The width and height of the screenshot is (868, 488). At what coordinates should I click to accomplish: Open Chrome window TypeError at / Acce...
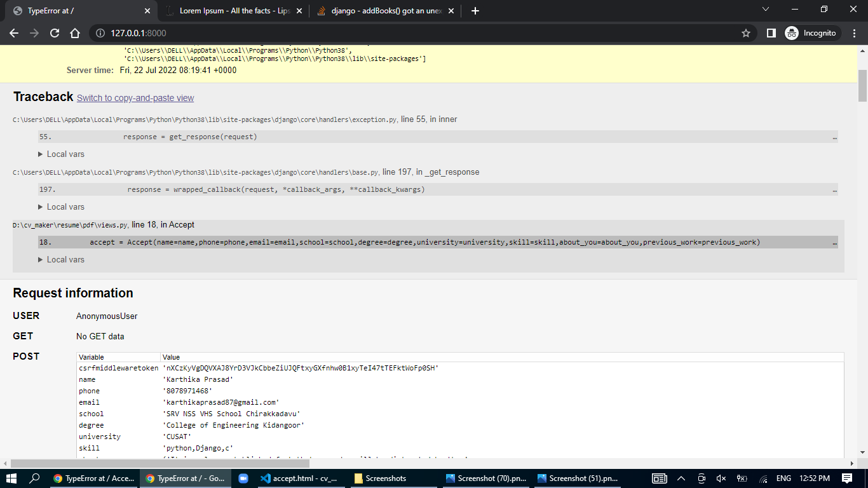tap(93, 478)
